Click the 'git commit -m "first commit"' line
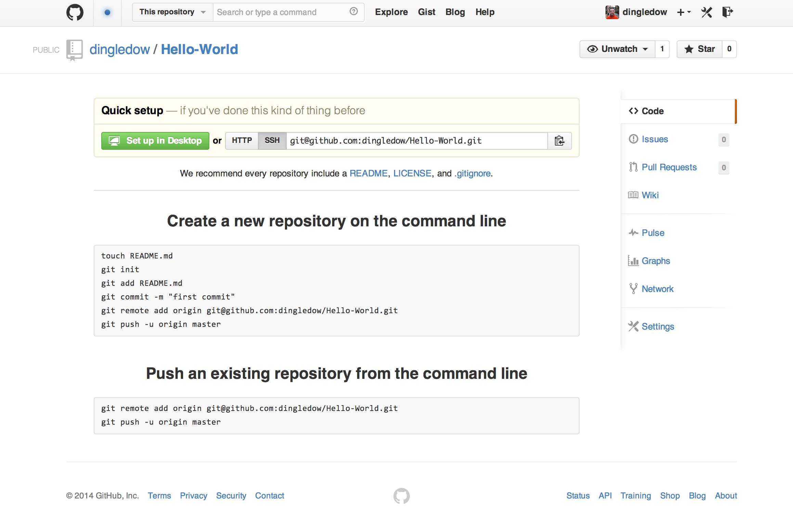The height and width of the screenshot is (532, 793). pyautogui.click(x=168, y=297)
